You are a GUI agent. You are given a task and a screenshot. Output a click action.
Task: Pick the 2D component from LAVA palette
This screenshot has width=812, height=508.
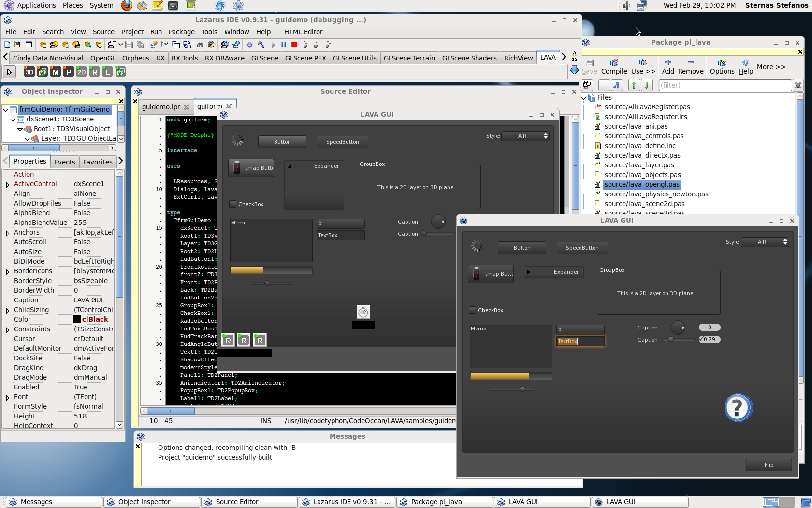[x=82, y=72]
